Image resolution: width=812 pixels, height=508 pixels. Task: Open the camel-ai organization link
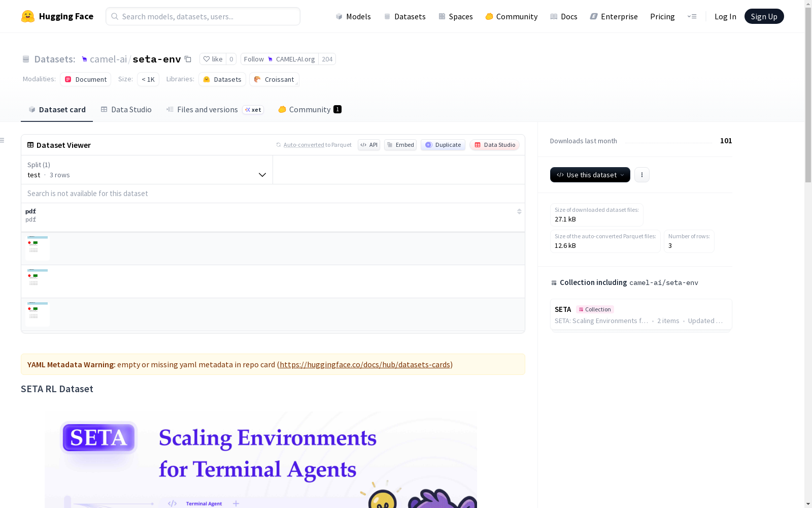[108, 59]
